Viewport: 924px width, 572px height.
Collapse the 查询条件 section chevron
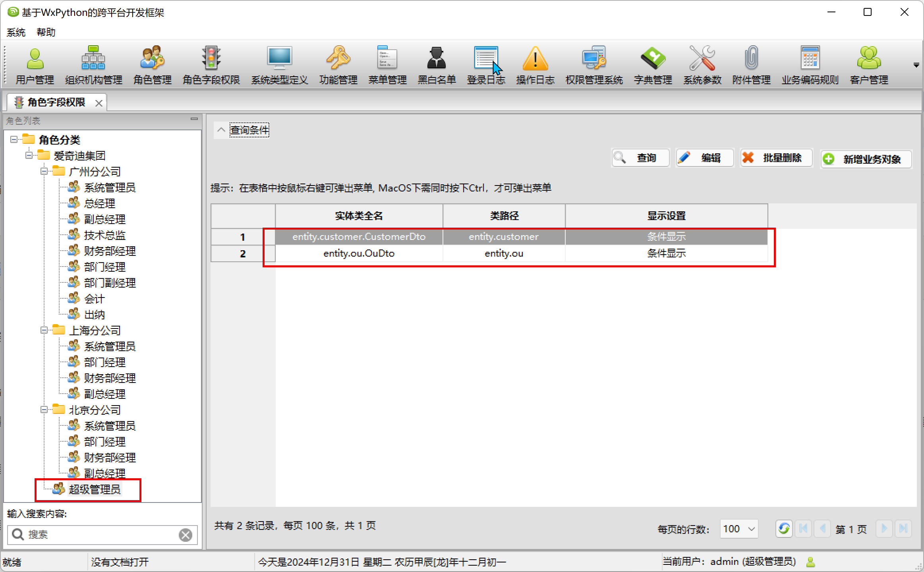(221, 130)
